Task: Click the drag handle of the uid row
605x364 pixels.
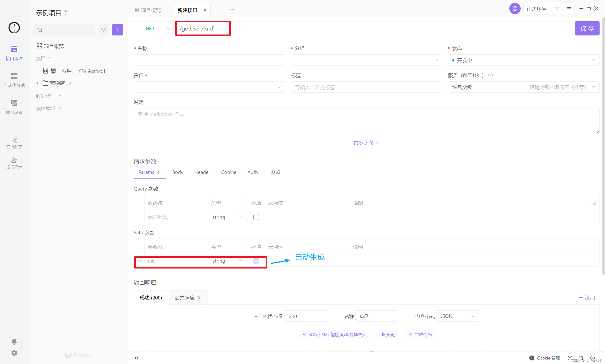Action: tap(139, 260)
